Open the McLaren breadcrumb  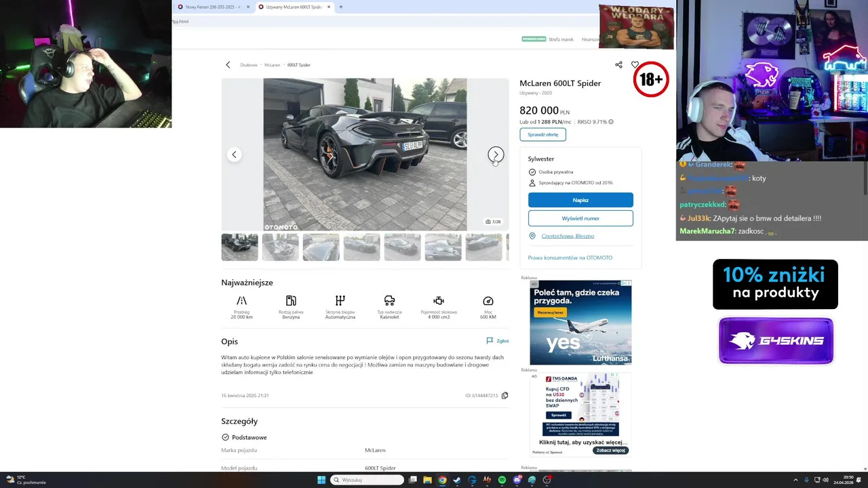(x=272, y=65)
